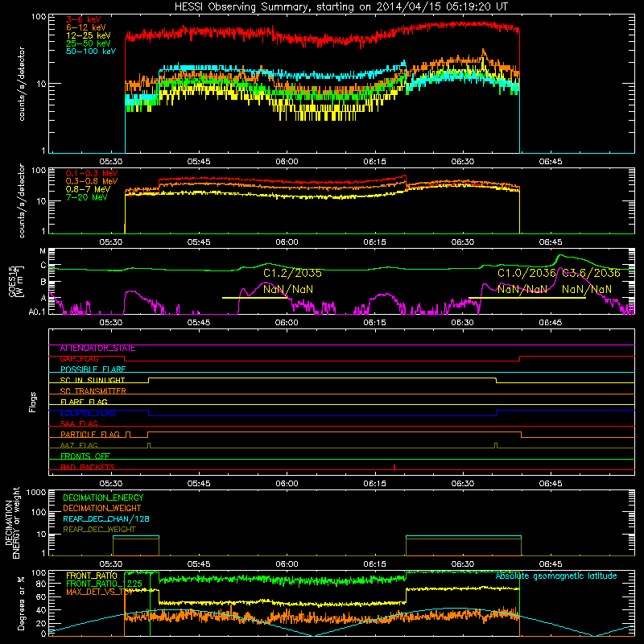Click the C1.2/2035 flare annotation
Image resolution: width=644 pixels, height=644 pixels.
pos(292,273)
